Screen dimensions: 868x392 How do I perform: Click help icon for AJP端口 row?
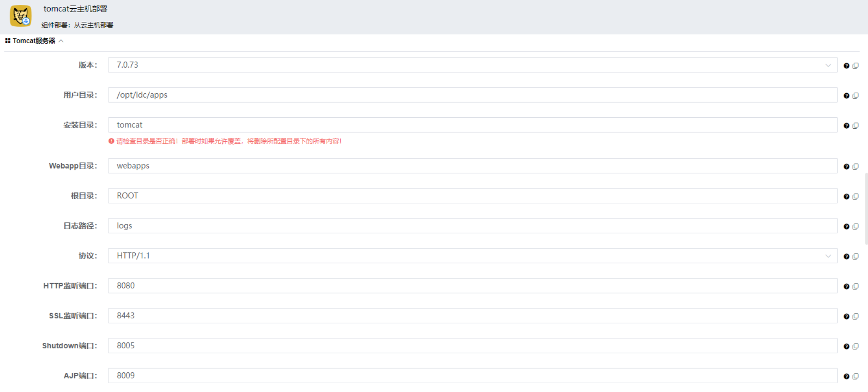(x=846, y=377)
